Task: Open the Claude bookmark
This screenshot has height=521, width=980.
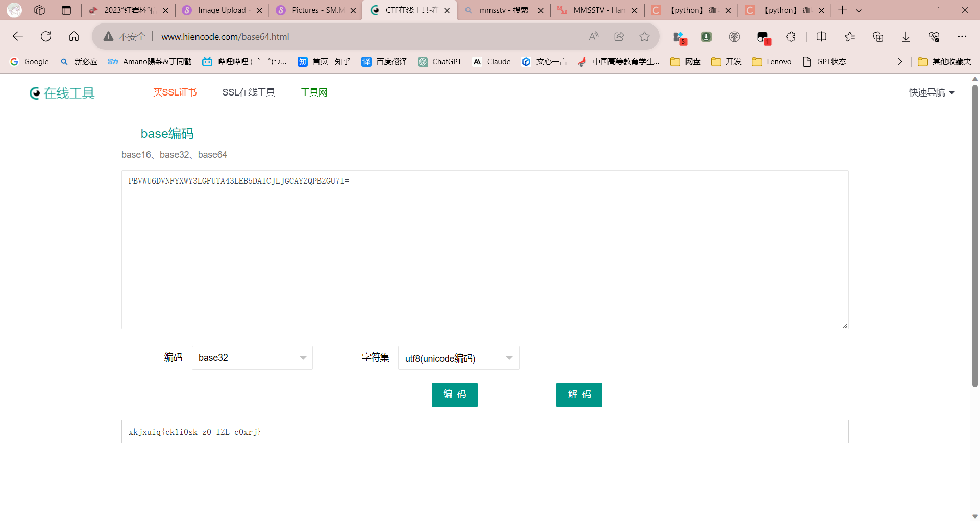Action: click(491, 61)
